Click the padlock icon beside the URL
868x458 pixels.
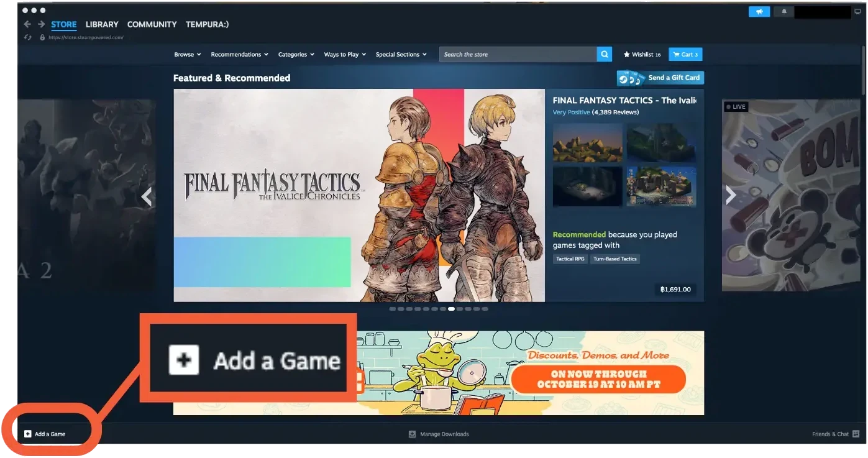point(42,37)
